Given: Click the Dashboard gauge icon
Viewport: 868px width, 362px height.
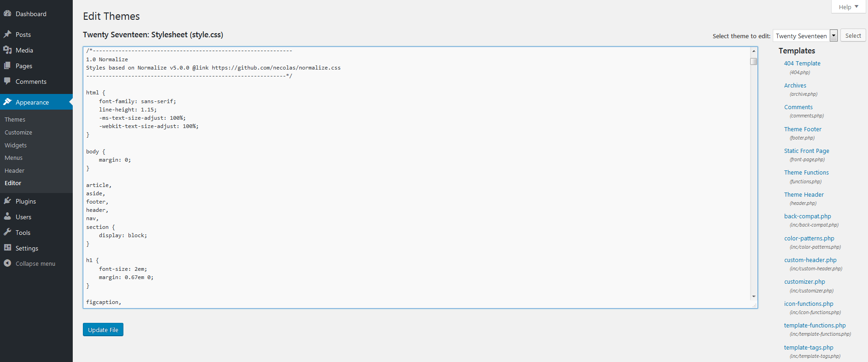Looking at the screenshot, I should [7, 13].
